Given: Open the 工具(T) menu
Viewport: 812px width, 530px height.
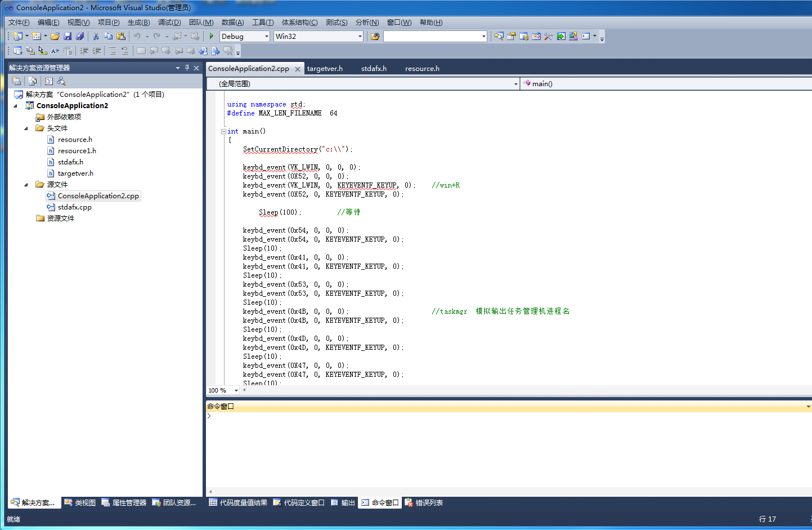Looking at the screenshot, I should (263, 22).
